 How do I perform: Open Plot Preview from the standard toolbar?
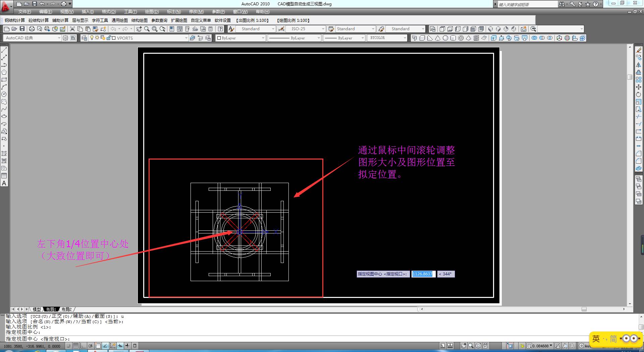pos(40,29)
